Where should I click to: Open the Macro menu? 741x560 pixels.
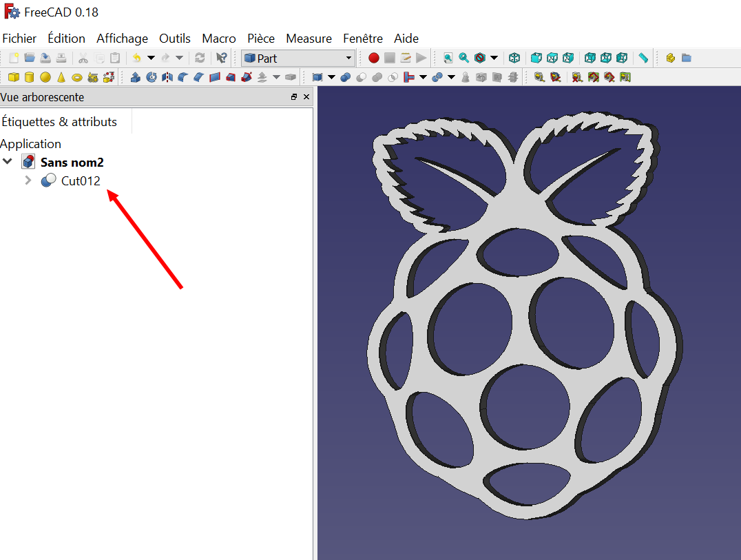pos(219,39)
